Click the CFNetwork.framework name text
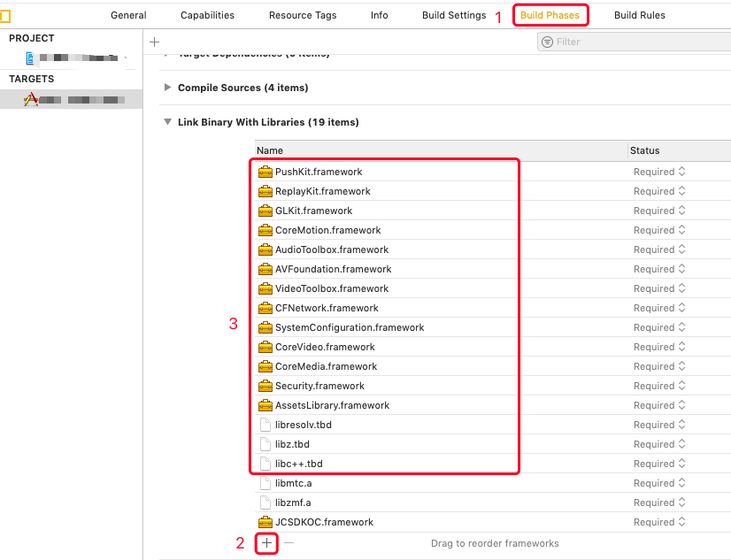 click(327, 309)
